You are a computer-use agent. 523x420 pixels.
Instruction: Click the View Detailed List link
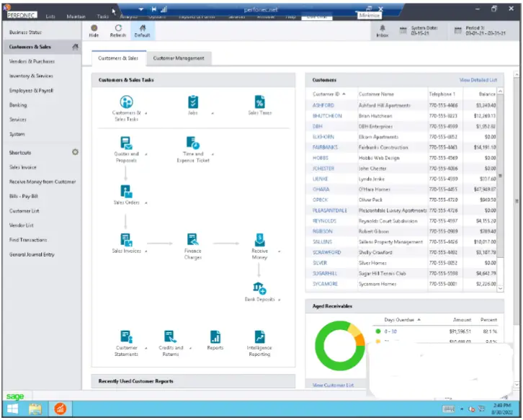[x=478, y=80]
